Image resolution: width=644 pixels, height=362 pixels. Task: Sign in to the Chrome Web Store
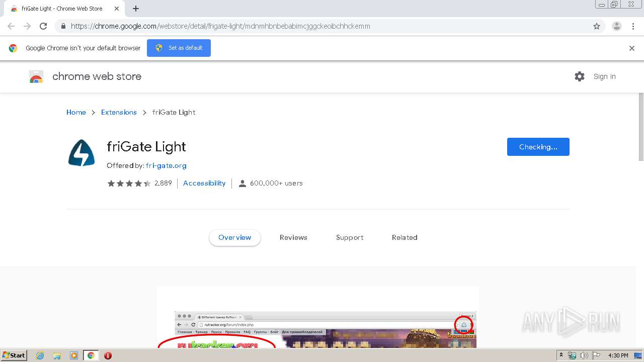click(604, 76)
